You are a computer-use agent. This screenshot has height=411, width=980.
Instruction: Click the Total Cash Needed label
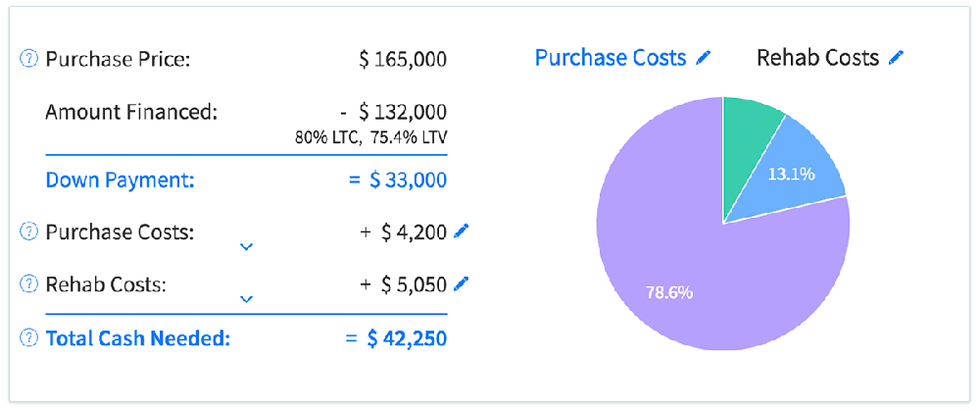click(x=137, y=338)
